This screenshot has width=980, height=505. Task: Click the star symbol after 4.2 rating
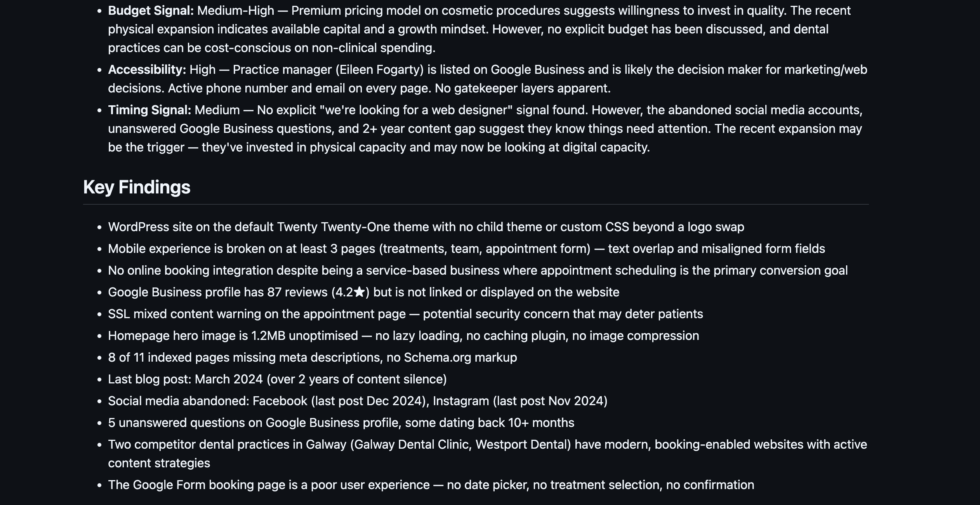tap(360, 292)
